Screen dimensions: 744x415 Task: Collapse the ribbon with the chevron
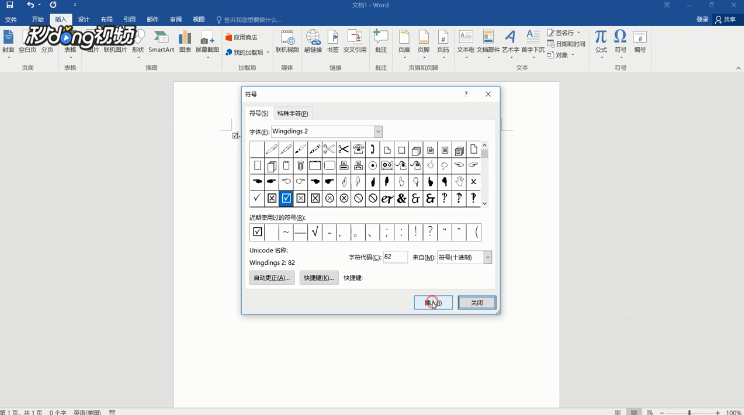click(x=738, y=68)
